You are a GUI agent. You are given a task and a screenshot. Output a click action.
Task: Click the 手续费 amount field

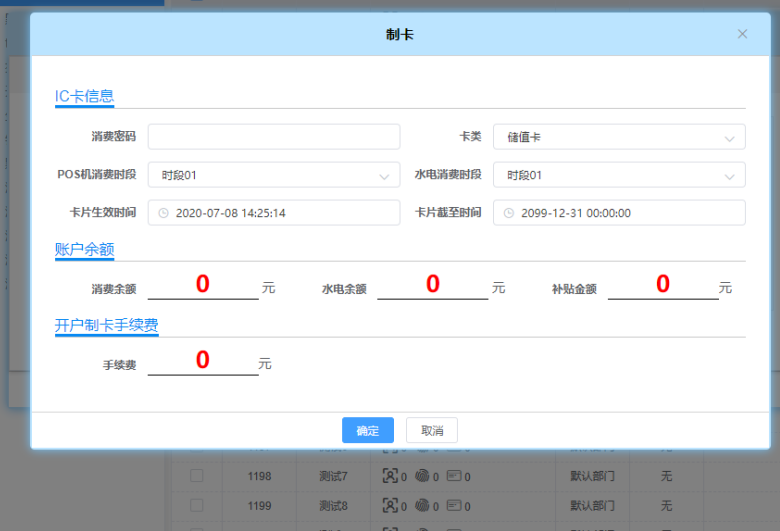pyautogui.click(x=203, y=361)
